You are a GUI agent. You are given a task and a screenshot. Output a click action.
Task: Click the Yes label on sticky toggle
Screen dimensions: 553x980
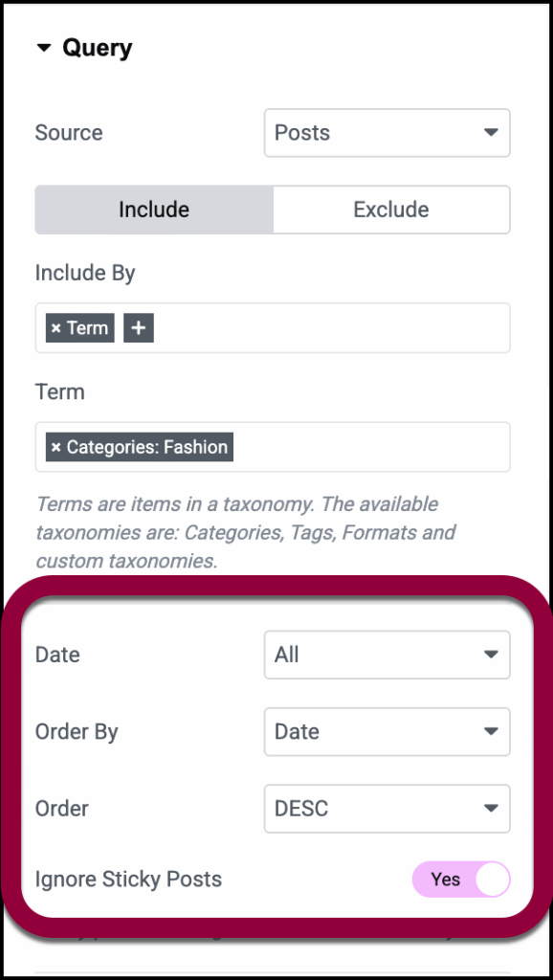point(444,879)
